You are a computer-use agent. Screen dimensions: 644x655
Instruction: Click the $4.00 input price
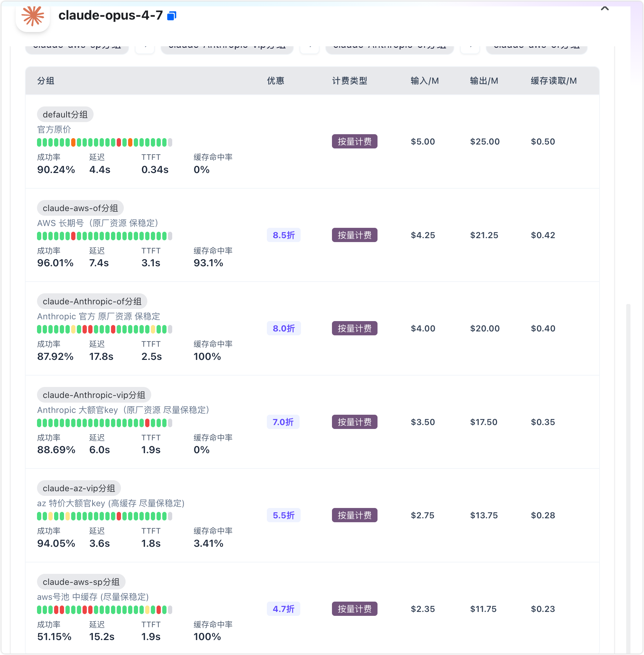tap(423, 328)
